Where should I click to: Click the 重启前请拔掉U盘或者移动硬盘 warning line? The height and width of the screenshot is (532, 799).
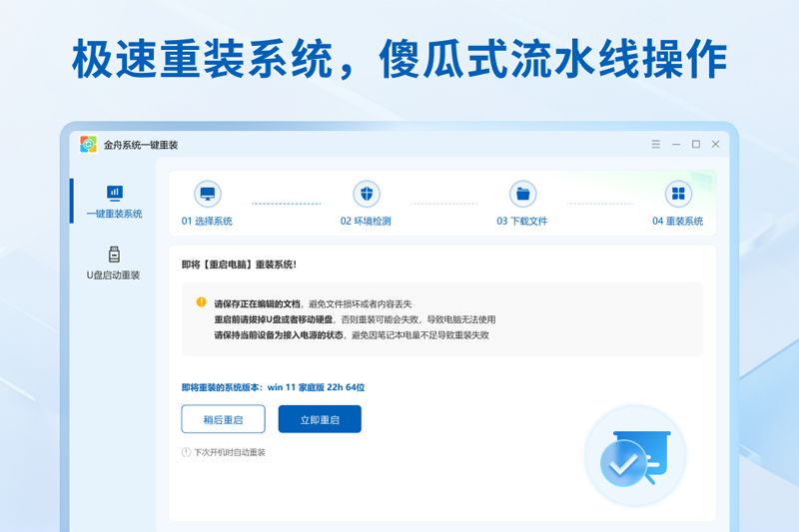coord(355,319)
